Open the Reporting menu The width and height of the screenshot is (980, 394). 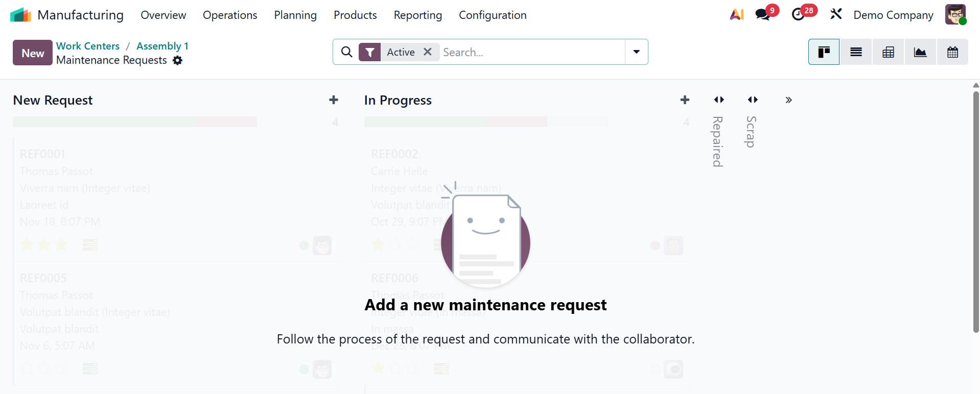pos(417,15)
